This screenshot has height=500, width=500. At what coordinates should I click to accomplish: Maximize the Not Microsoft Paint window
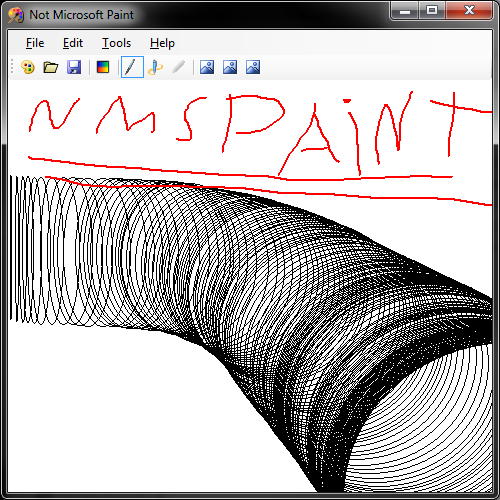click(x=432, y=11)
